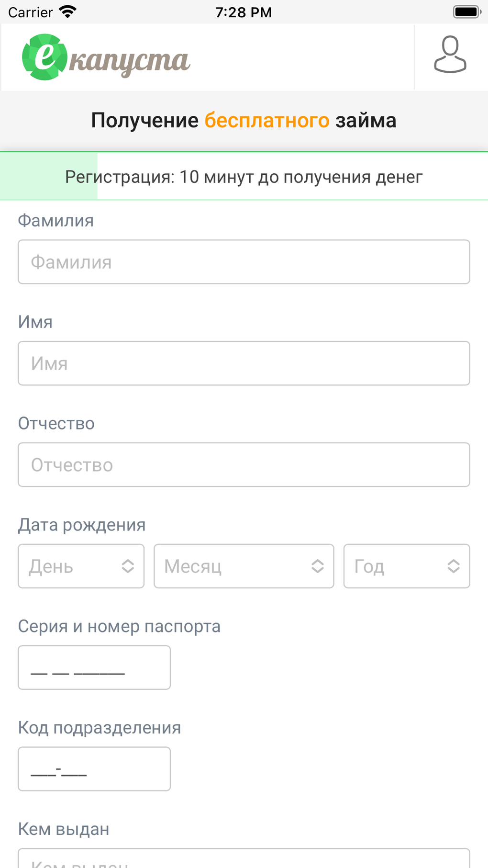
Task: Focus the Фамилия surname input field
Action: point(244,262)
